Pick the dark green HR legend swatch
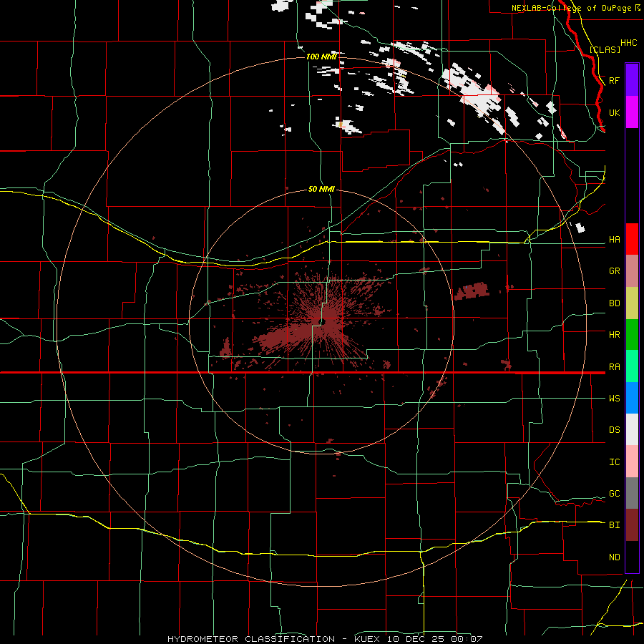The height and width of the screenshot is (644, 644). (x=632, y=335)
